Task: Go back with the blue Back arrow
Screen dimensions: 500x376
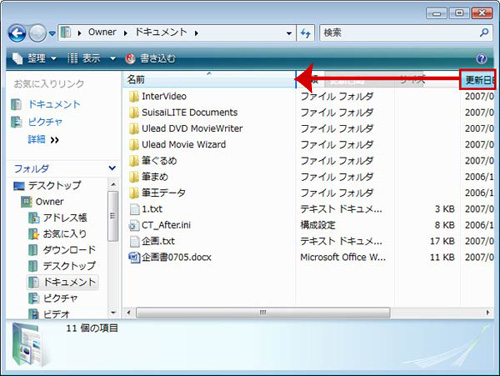Action: (17, 33)
